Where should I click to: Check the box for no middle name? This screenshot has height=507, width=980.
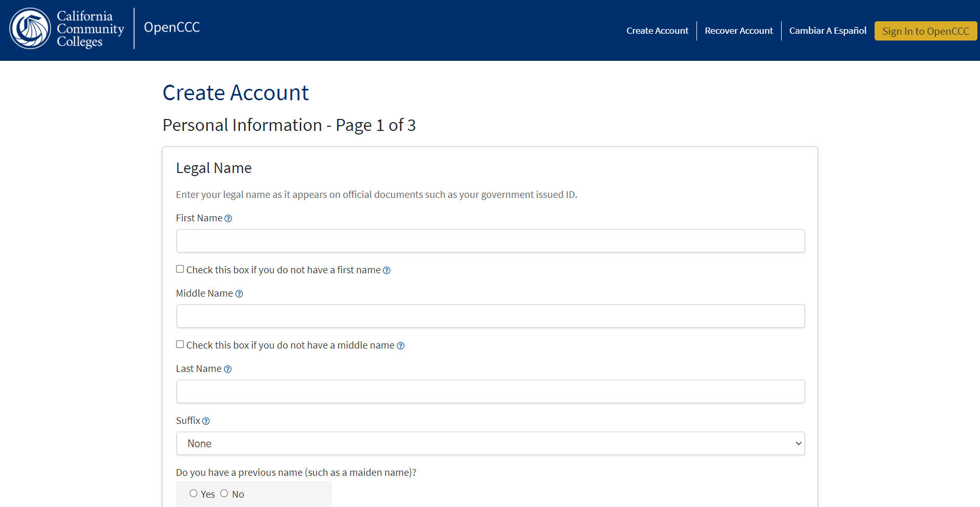(180, 344)
